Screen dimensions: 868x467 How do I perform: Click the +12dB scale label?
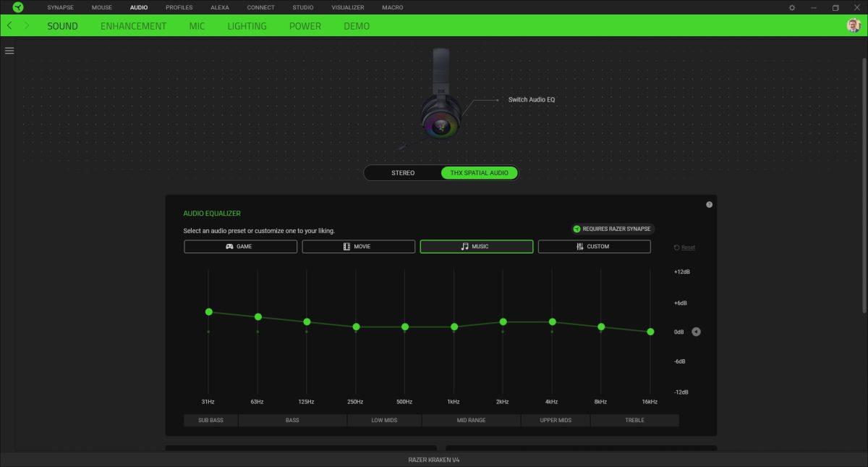click(x=681, y=272)
